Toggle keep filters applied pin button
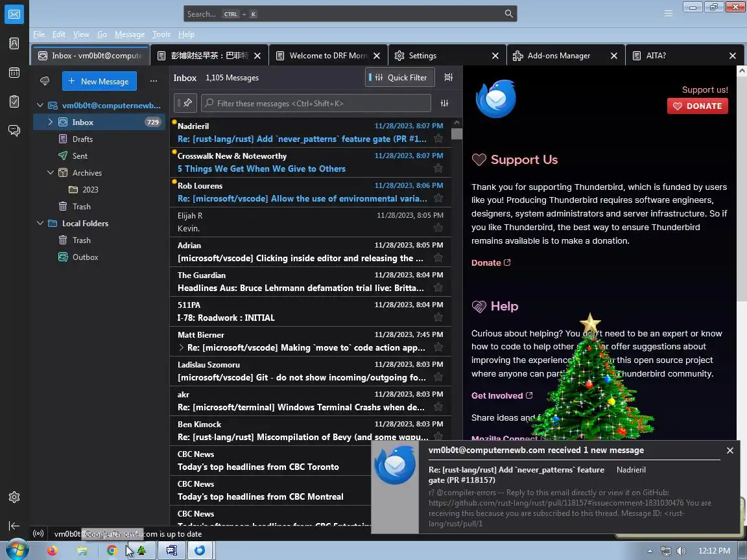 [185, 103]
